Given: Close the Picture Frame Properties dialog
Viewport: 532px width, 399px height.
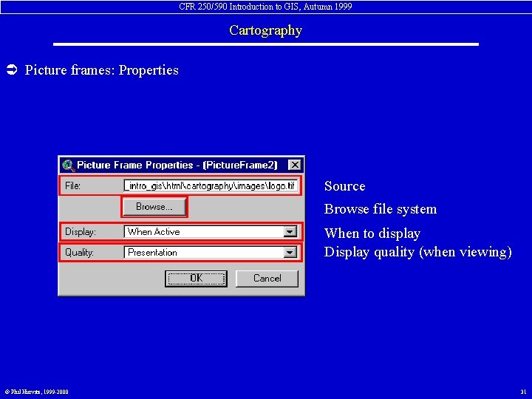Looking at the screenshot, I should (x=295, y=165).
